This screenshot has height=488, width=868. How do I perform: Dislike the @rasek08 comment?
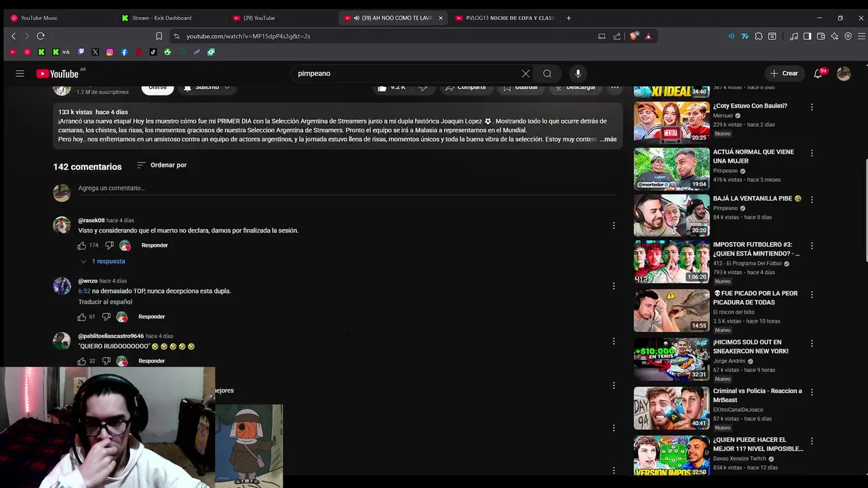pyautogui.click(x=109, y=245)
